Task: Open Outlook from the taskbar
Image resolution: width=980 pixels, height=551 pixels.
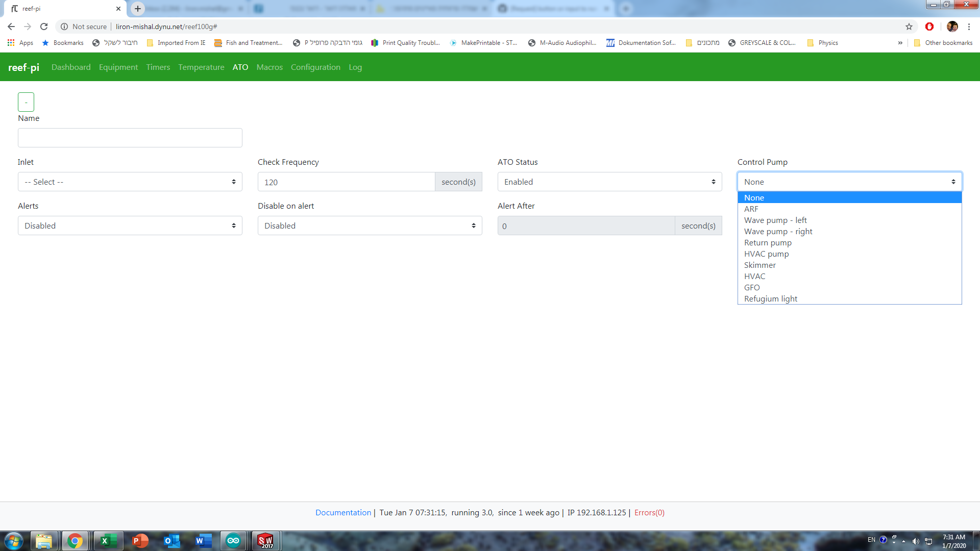Action: click(x=171, y=540)
